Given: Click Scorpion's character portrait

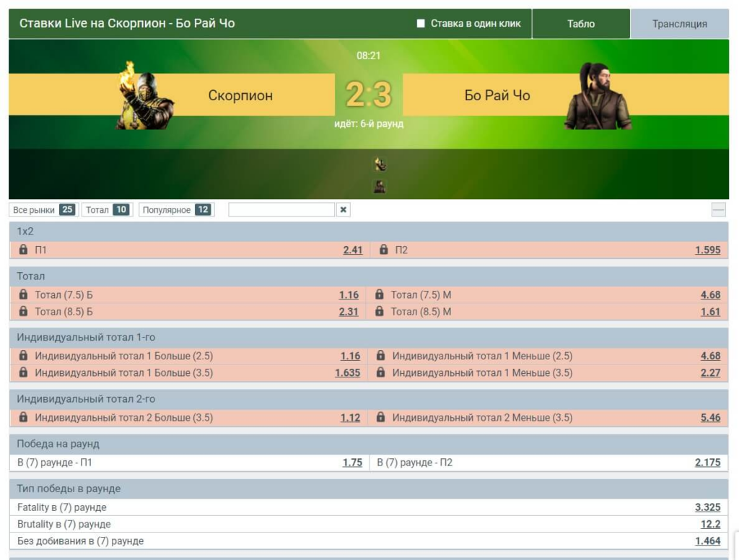Looking at the screenshot, I should coord(144,95).
